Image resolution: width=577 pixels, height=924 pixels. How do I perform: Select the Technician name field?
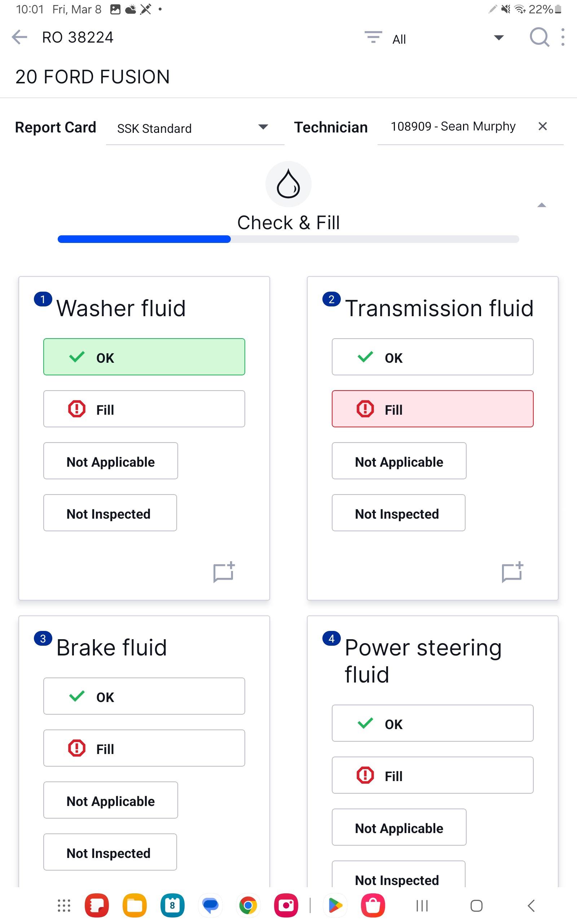tap(454, 127)
